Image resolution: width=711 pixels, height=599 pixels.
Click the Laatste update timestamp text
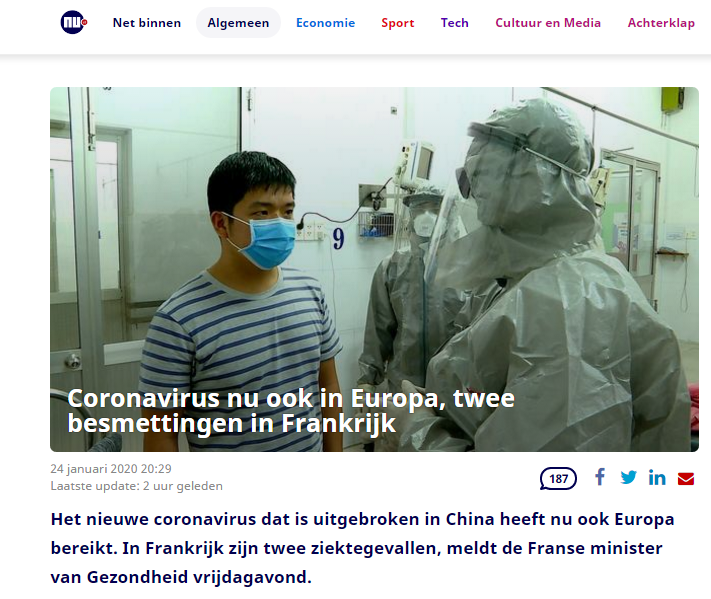pos(136,486)
